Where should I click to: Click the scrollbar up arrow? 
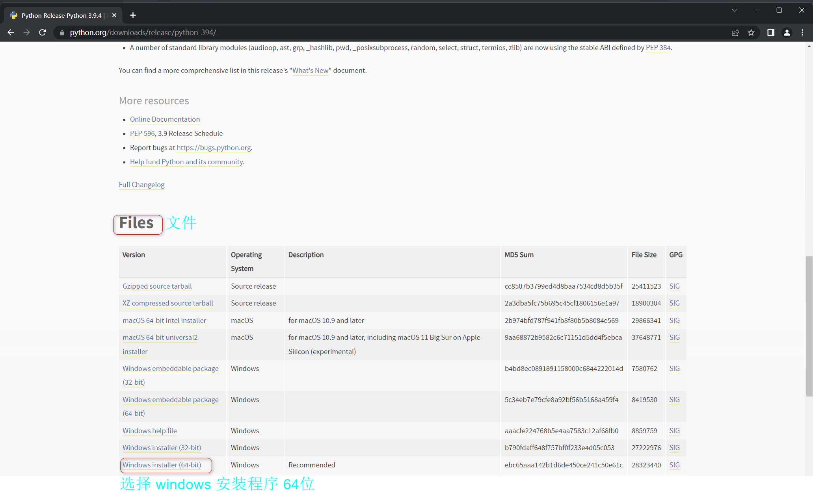pos(809,46)
